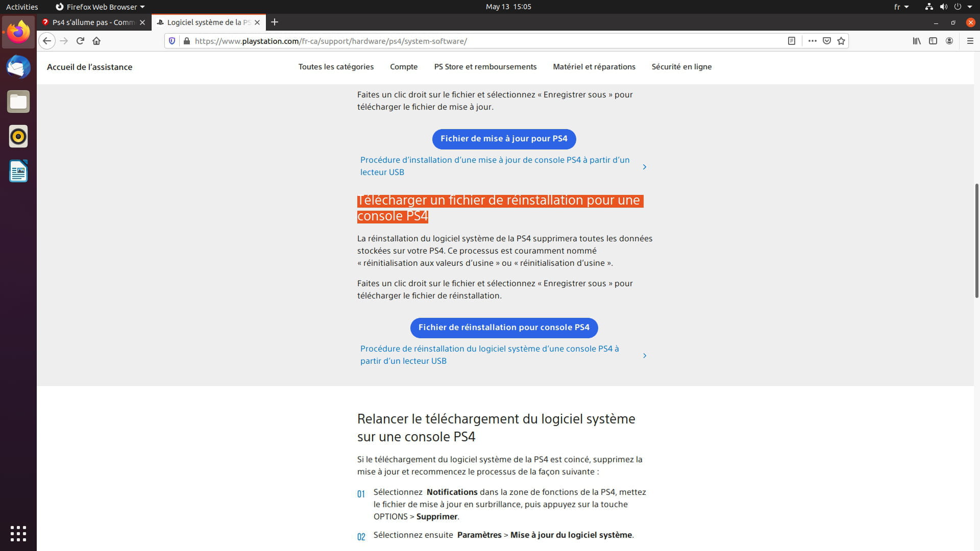
Task: Click the page vertical scrollbar thumb
Action: (x=976, y=240)
